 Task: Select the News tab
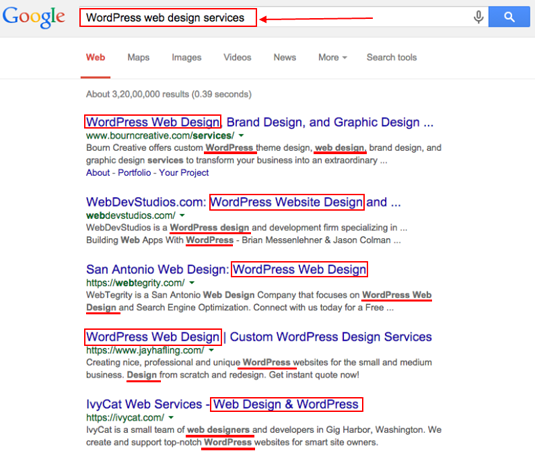[285, 57]
